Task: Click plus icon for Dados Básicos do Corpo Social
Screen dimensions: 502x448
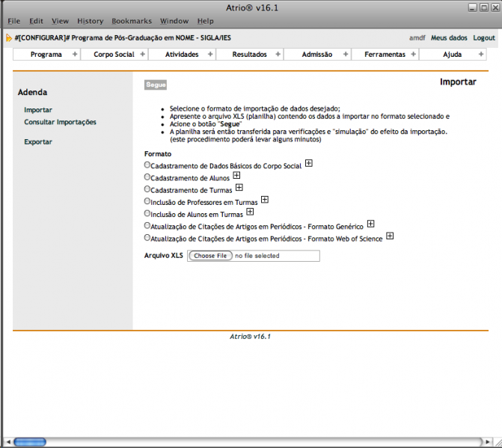Action: [308, 163]
